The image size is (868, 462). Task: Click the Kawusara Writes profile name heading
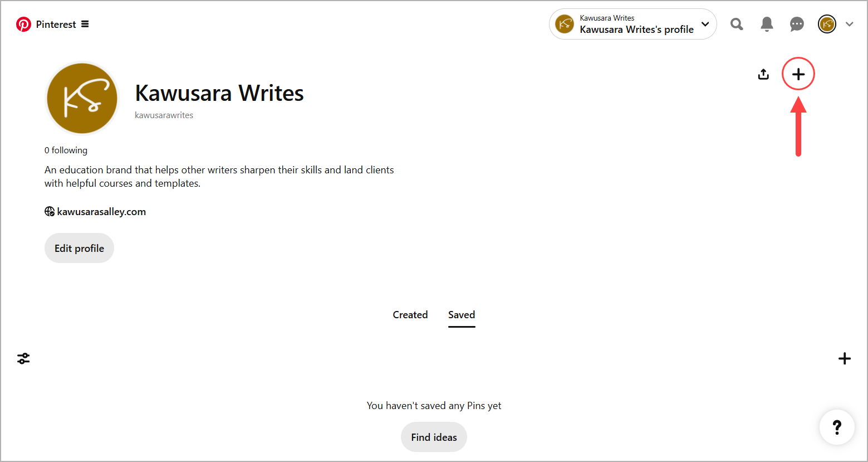(219, 93)
